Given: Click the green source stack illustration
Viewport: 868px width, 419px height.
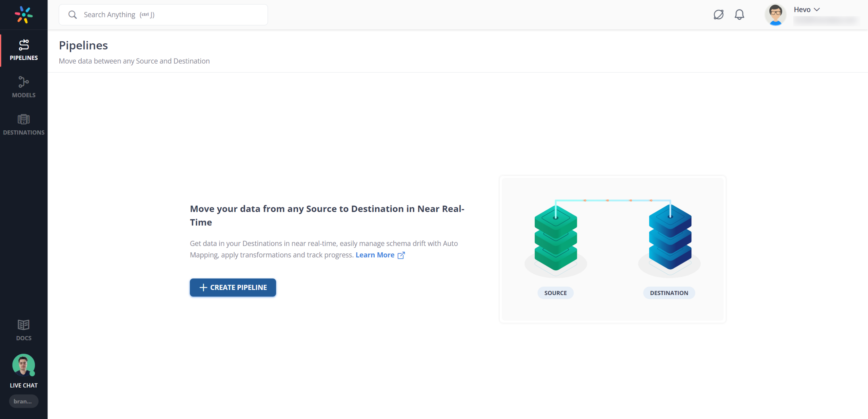Looking at the screenshot, I should pos(555,238).
